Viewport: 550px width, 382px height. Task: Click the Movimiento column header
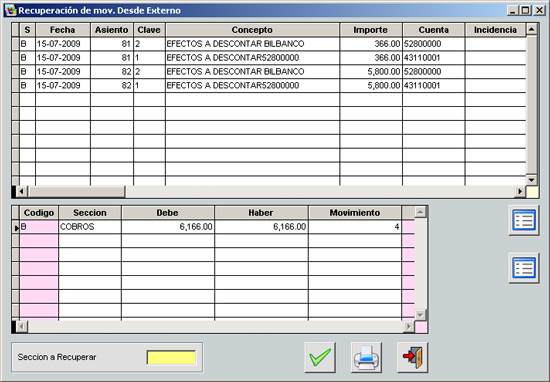pos(355,213)
